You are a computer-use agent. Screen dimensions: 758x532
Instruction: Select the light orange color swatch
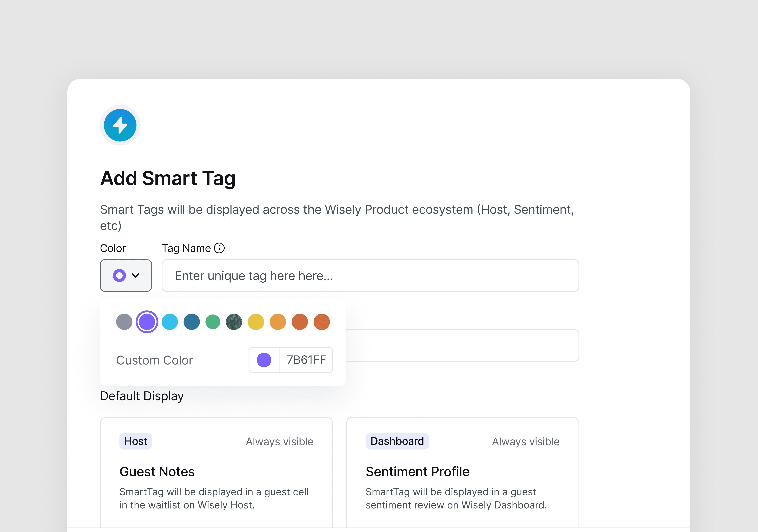[x=278, y=322]
